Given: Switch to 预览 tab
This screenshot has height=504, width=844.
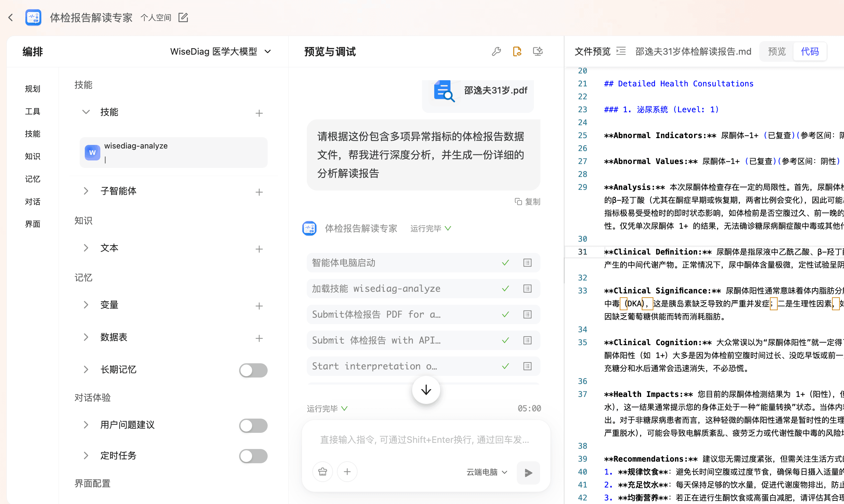Looking at the screenshot, I should (x=777, y=51).
